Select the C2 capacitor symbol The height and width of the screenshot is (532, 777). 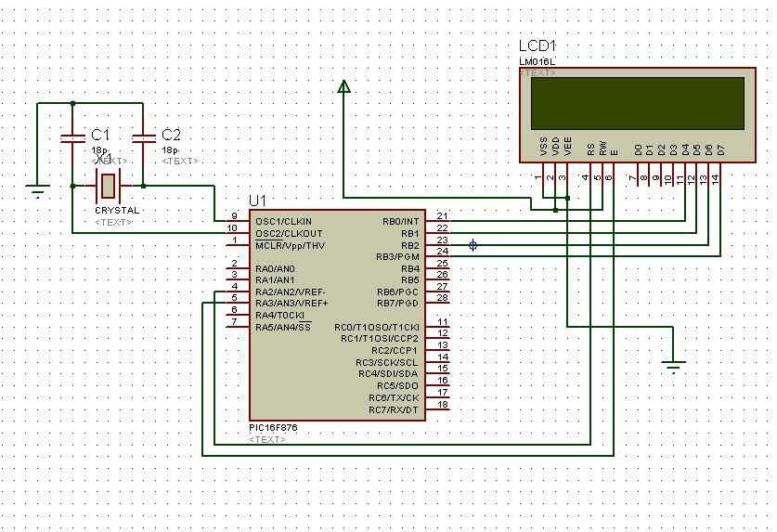click(143, 138)
